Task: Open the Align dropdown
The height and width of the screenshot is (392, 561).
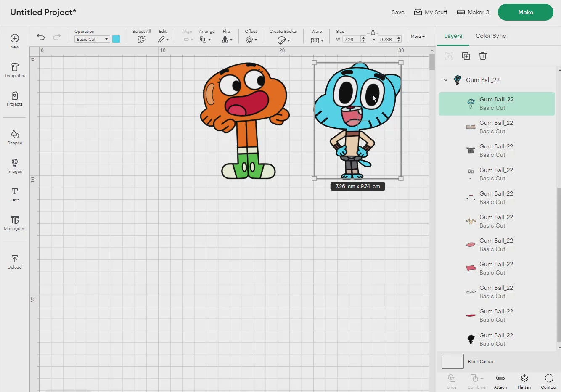Action: [187, 40]
